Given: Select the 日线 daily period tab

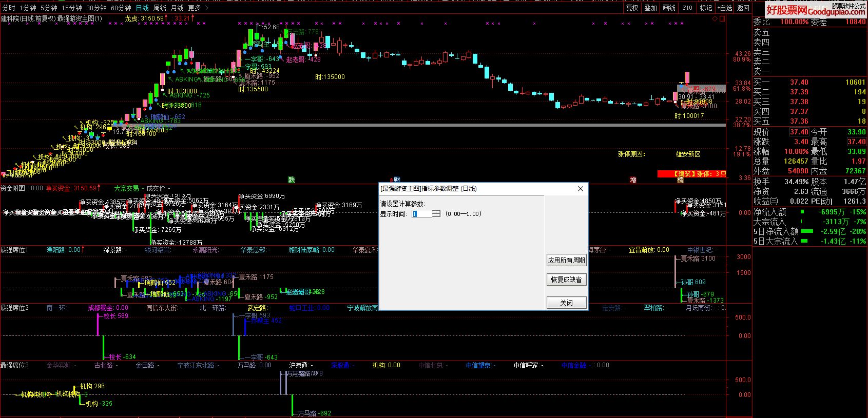Looking at the screenshot, I should pyautogui.click(x=142, y=8).
